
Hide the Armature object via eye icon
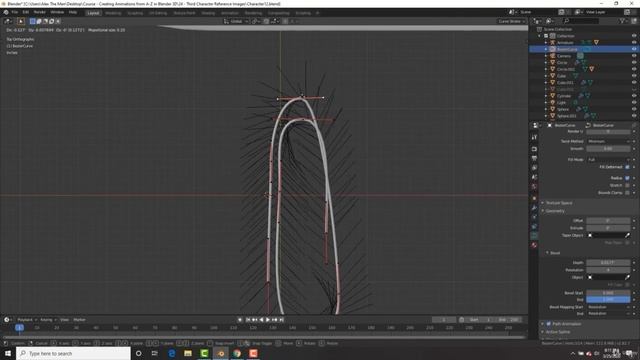pyautogui.click(x=634, y=42)
